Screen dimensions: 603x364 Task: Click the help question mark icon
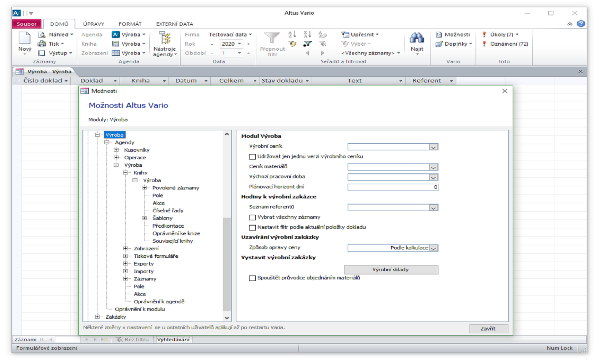click(581, 24)
